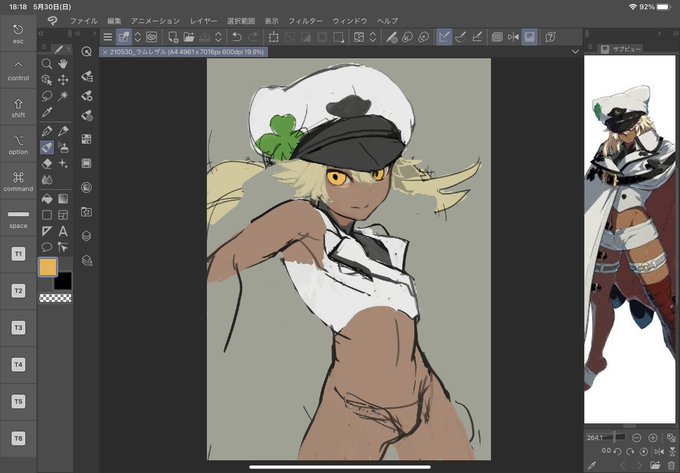Toggle the highlighted save-style icon in command bar
680x473 pixels.
pyautogui.click(x=530, y=37)
